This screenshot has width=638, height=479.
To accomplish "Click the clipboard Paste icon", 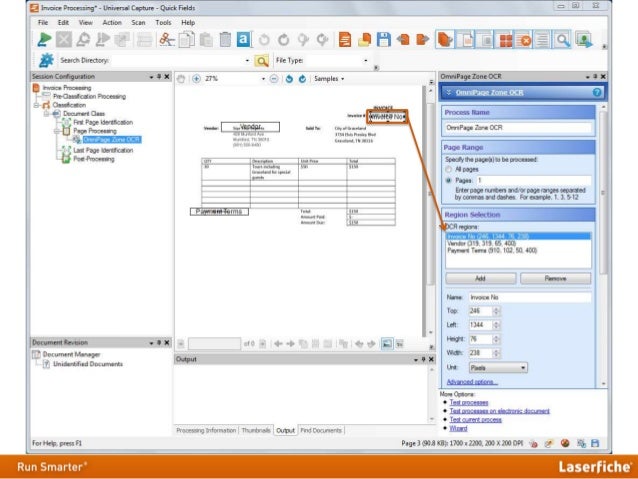I will (x=206, y=40).
